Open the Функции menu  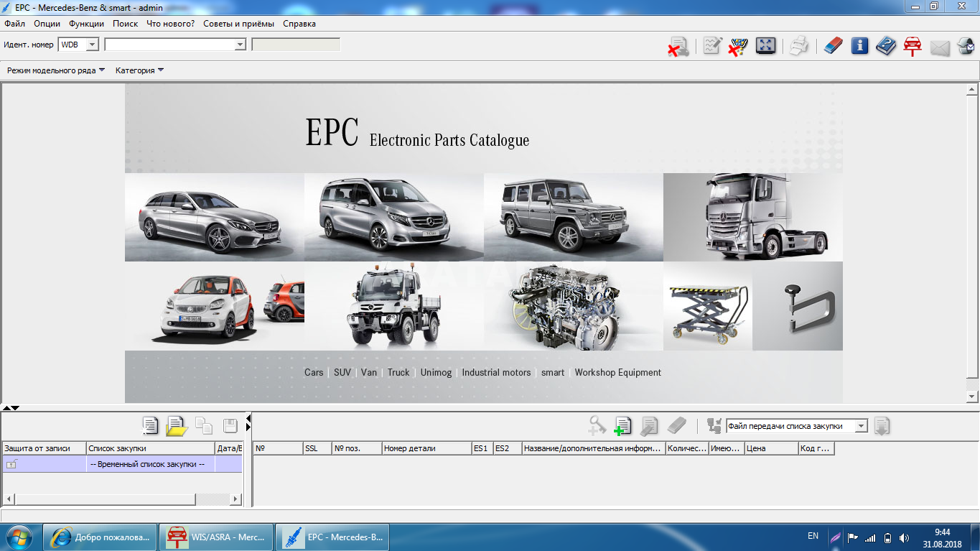(x=86, y=24)
